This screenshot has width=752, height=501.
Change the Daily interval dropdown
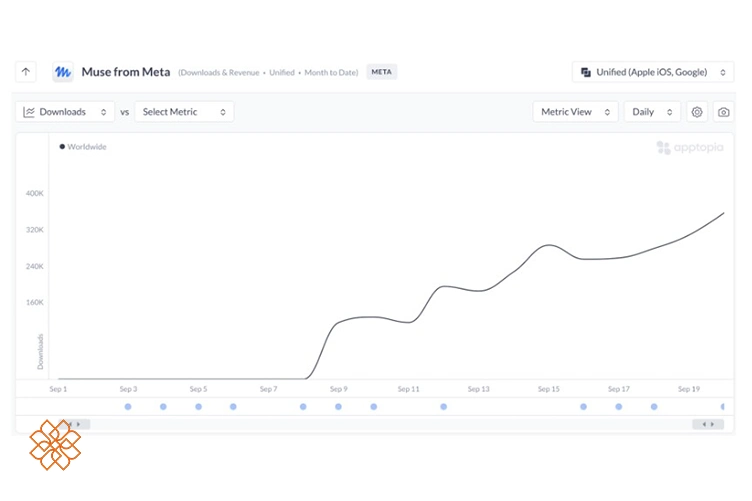point(652,112)
